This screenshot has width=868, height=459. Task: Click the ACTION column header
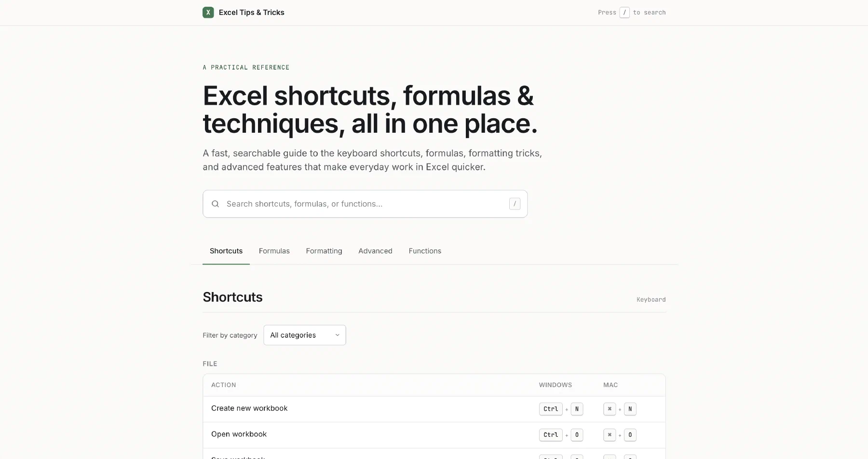pyautogui.click(x=224, y=385)
